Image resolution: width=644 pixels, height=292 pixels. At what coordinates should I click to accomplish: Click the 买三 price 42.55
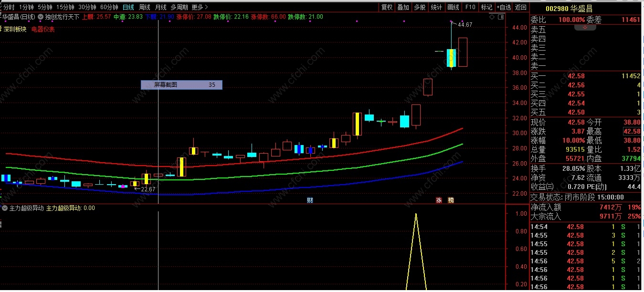pos(576,94)
